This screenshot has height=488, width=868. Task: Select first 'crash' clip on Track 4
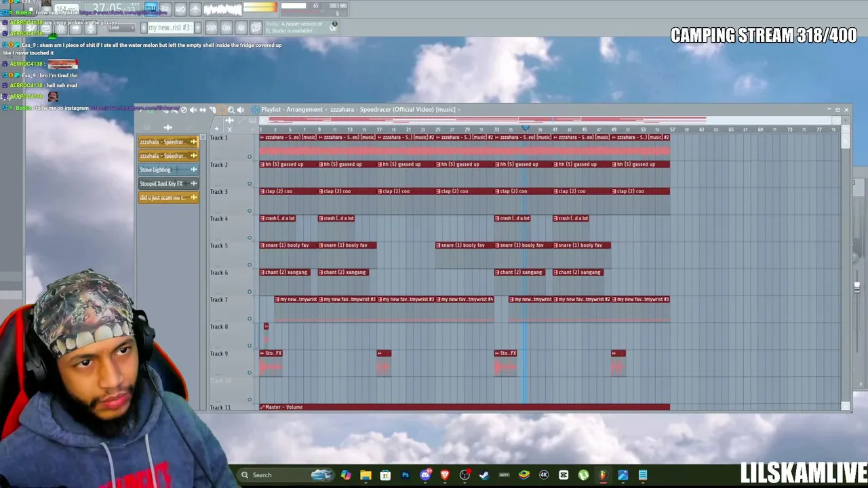(x=277, y=218)
